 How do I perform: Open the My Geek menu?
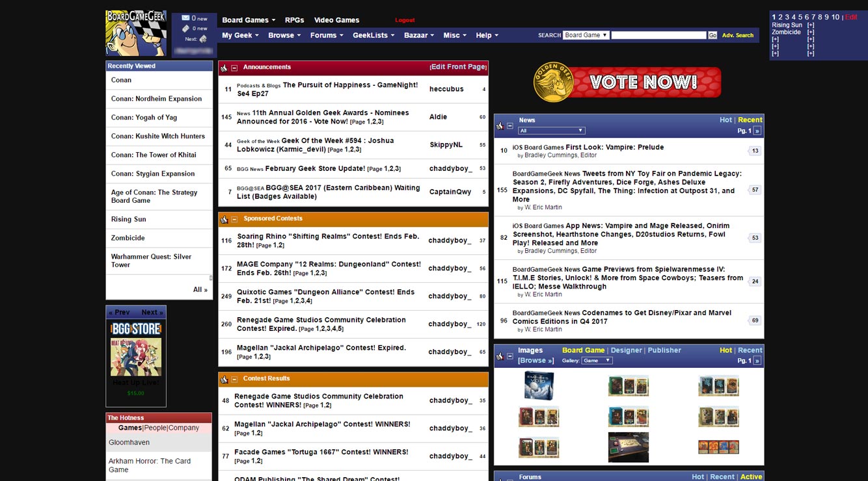point(240,35)
